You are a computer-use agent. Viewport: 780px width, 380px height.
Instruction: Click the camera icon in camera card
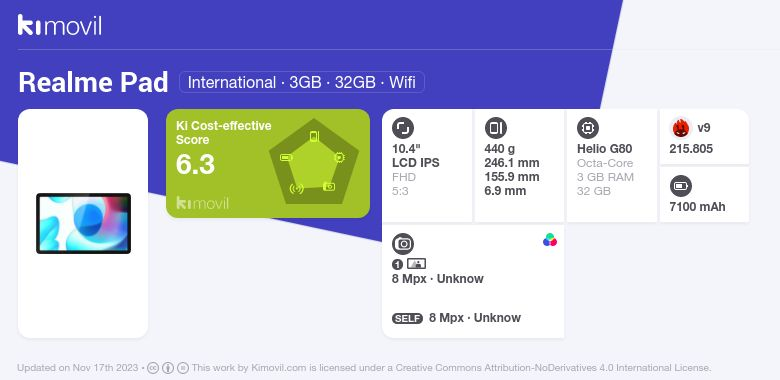pyautogui.click(x=403, y=244)
